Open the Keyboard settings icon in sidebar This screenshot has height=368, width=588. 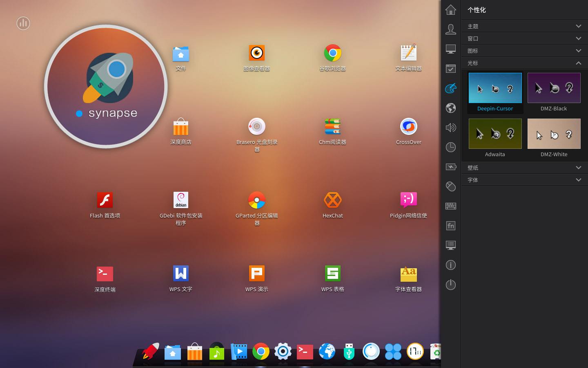click(x=451, y=206)
